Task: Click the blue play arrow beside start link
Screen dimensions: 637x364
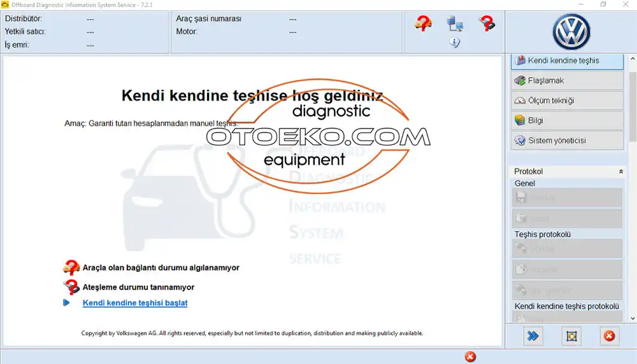Action: tap(67, 303)
